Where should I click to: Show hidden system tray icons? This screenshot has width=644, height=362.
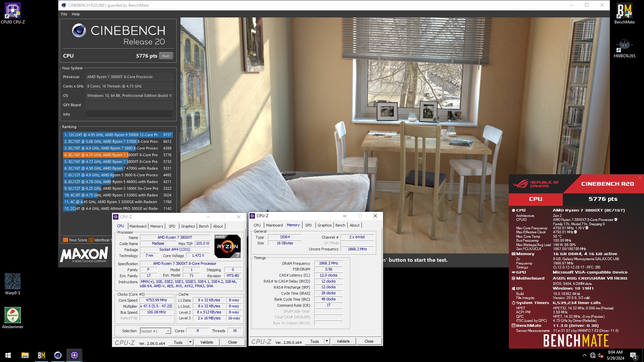584,355
